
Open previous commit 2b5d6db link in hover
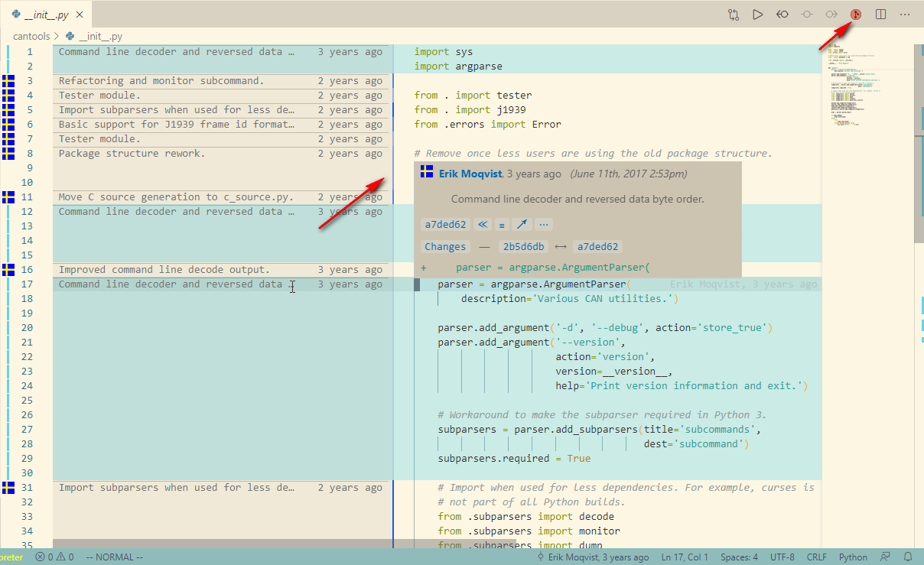click(x=523, y=247)
